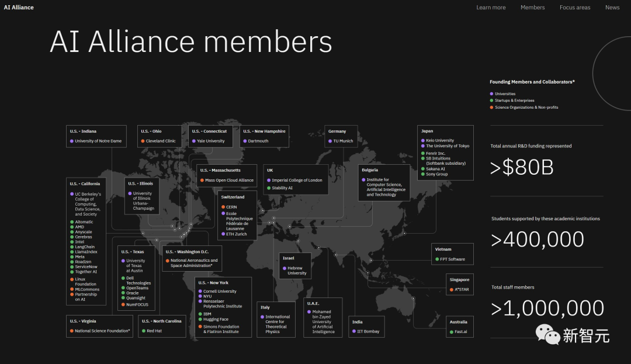Select LangChain entry
This screenshot has height=364, width=631.
point(82,247)
